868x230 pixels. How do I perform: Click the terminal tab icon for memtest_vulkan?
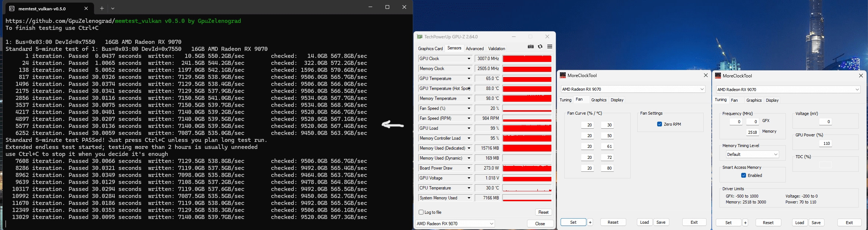(x=12, y=8)
